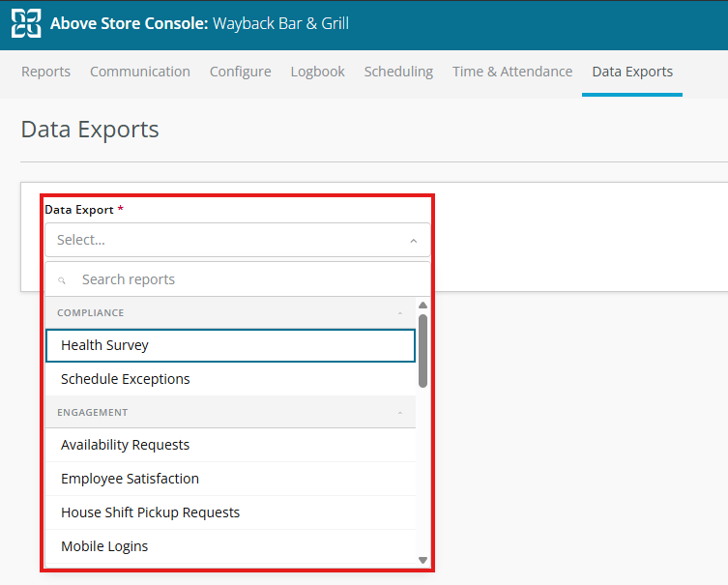Click the Search reports input field
This screenshot has width=728, height=585.
coord(237,279)
